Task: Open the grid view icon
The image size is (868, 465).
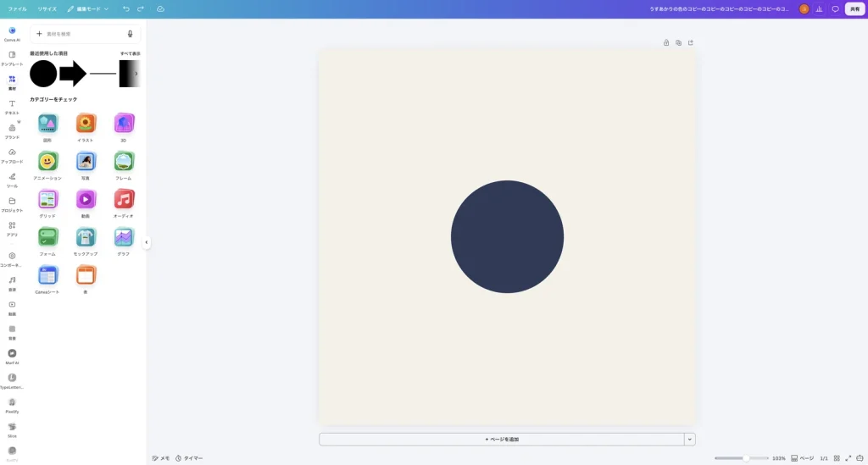Action: pyautogui.click(x=837, y=458)
